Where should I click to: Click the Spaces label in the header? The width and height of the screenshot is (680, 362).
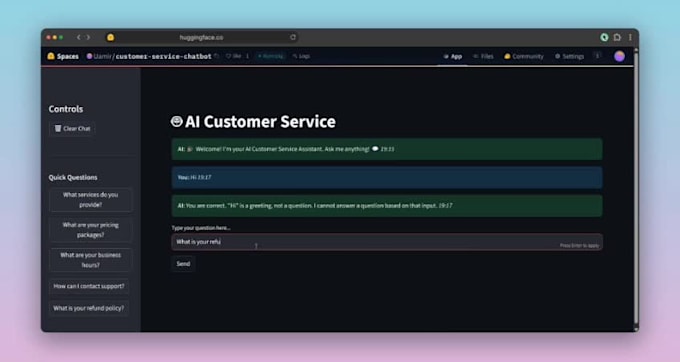click(x=68, y=56)
